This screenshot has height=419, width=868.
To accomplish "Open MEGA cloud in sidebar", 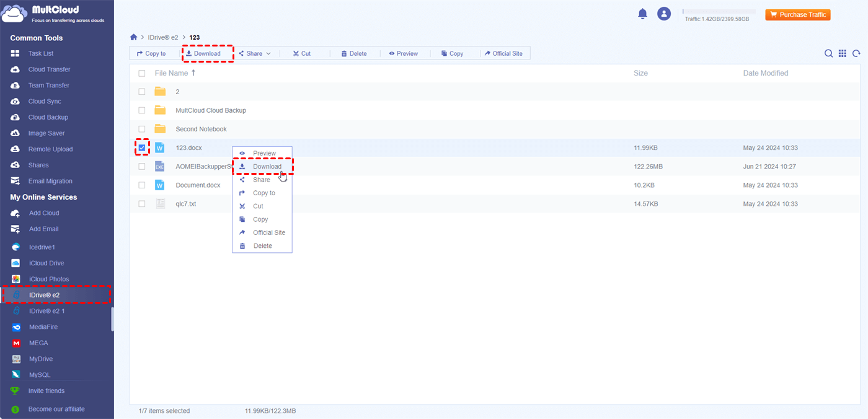I will coord(38,343).
